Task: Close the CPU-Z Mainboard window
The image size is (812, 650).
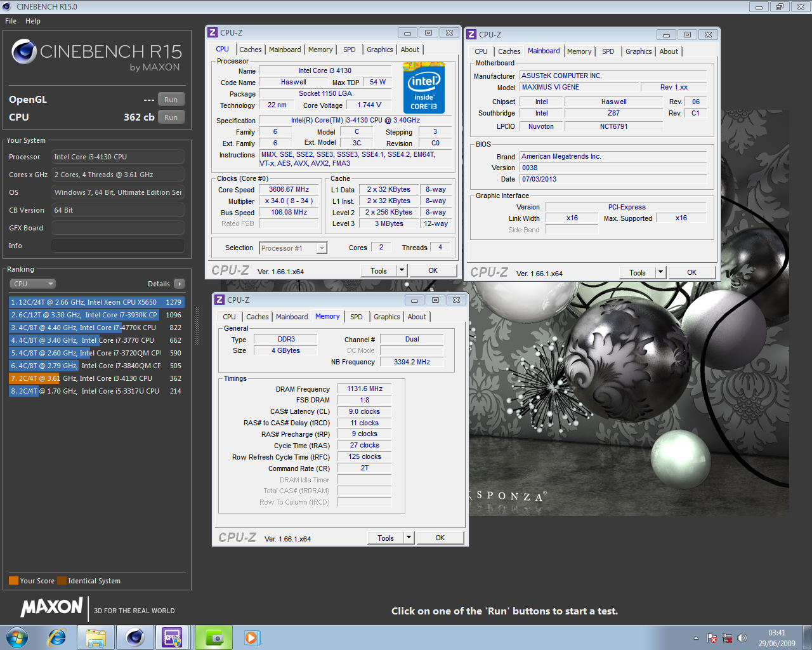Action: point(709,34)
